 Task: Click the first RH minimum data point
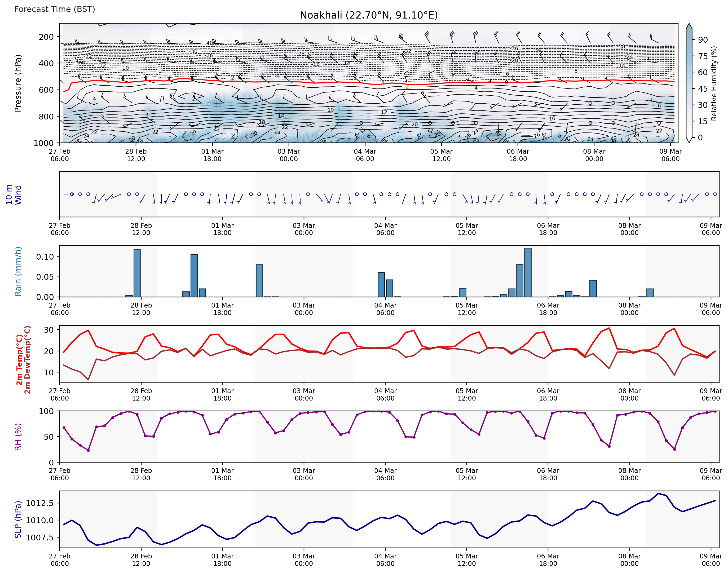pyautogui.click(x=88, y=451)
